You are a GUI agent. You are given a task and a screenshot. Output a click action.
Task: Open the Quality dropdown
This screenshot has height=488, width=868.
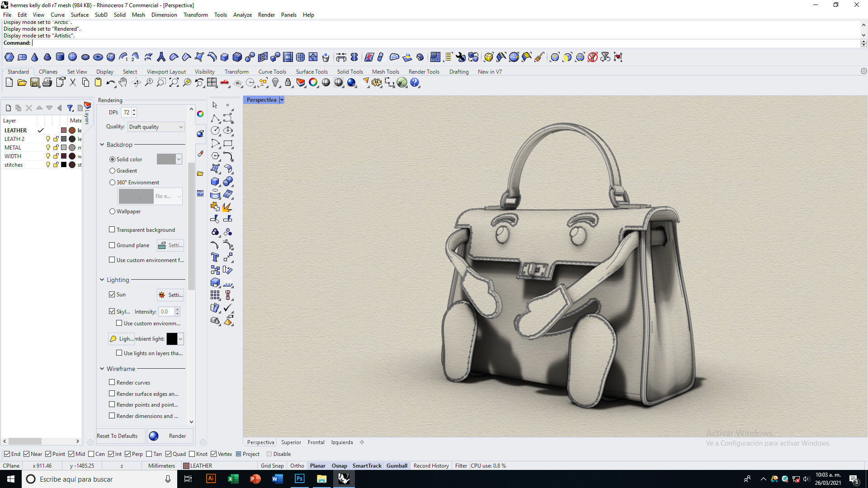[156, 127]
